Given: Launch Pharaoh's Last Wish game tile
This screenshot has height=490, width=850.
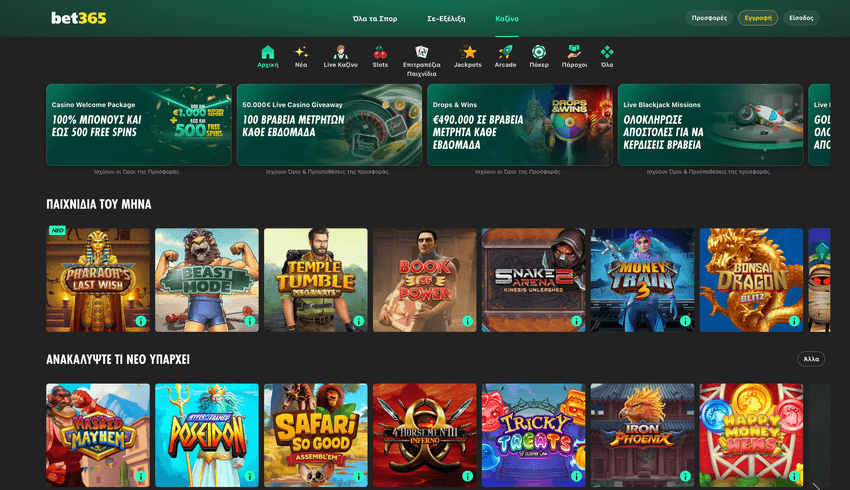Looking at the screenshot, I should click(x=98, y=280).
